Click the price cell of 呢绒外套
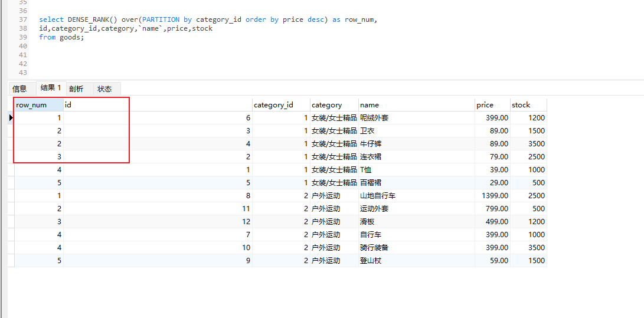 (492, 118)
